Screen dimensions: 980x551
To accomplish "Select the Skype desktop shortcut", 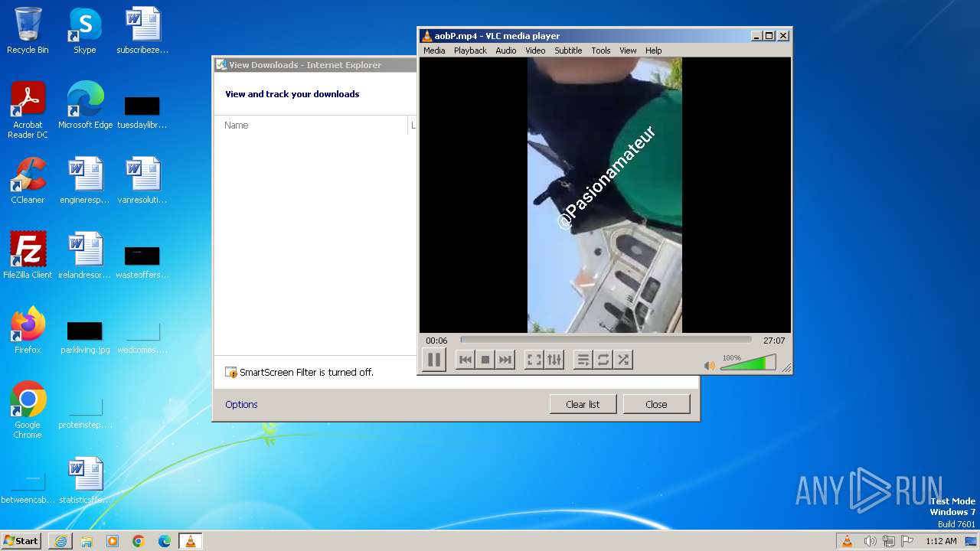I will click(x=84, y=31).
